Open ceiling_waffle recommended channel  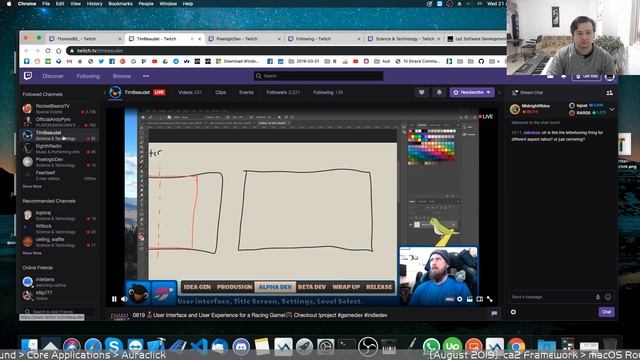(x=59, y=242)
